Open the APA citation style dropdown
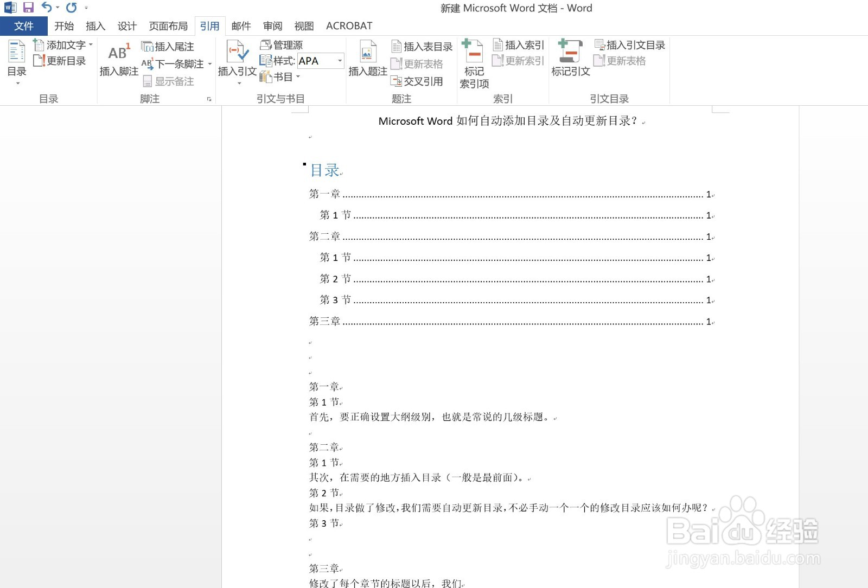 pos(340,61)
